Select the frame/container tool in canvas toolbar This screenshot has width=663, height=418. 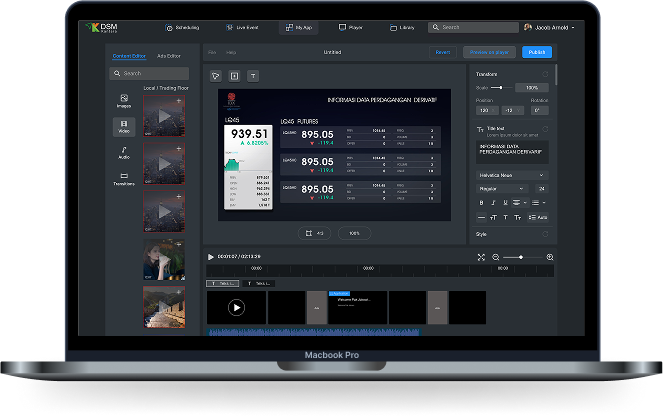coord(234,76)
